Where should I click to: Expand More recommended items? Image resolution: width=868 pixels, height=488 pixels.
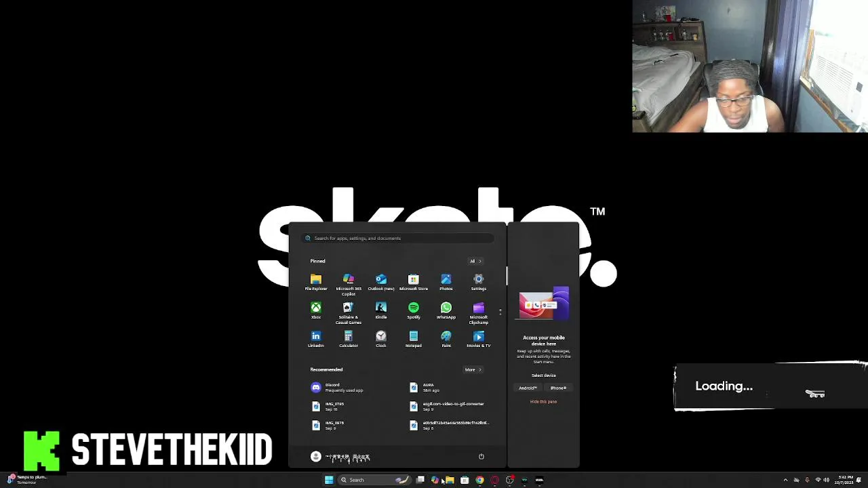pyautogui.click(x=473, y=369)
